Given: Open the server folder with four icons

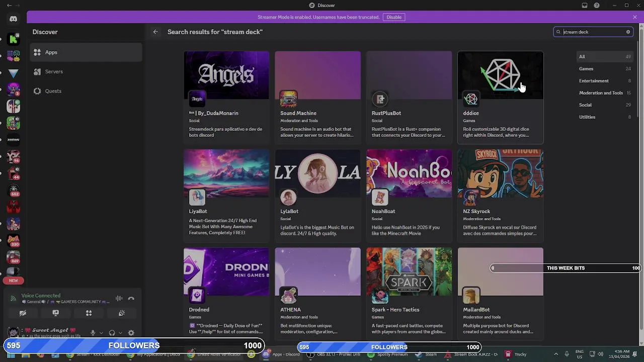Looking at the screenshot, I should pyautogui.click(x=14, y=56).
